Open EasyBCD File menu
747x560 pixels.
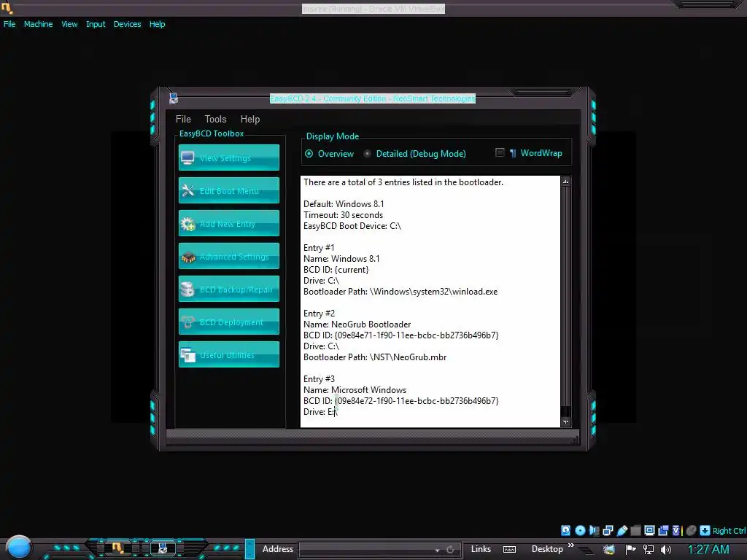coord(183,119)
